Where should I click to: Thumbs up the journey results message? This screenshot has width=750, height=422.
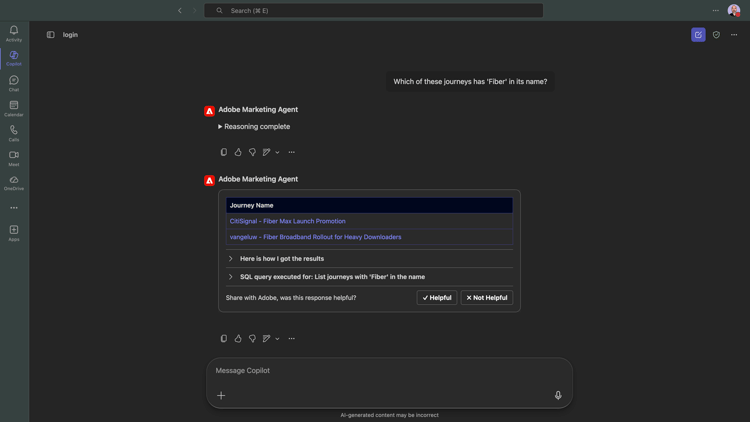[238, 339]
